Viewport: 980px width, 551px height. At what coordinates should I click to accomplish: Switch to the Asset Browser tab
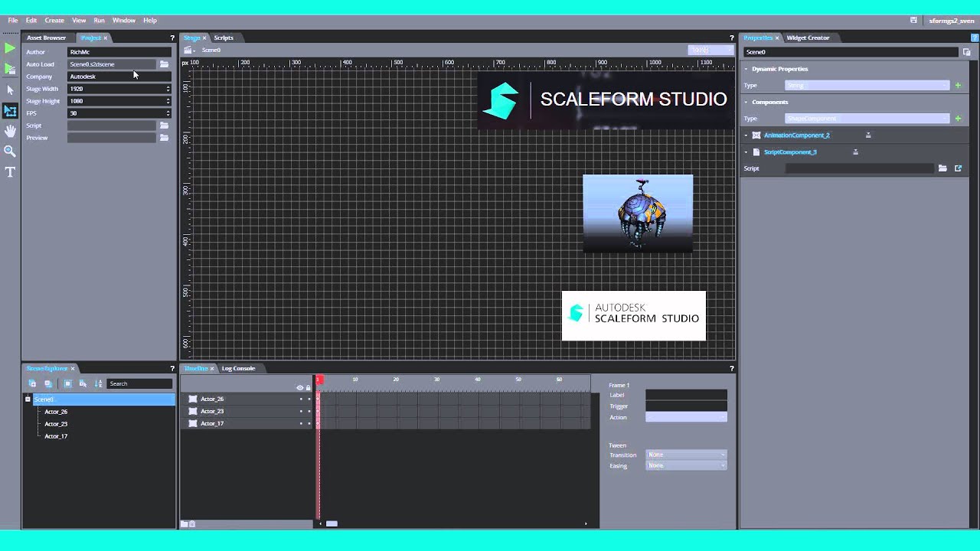click(46, 37)
